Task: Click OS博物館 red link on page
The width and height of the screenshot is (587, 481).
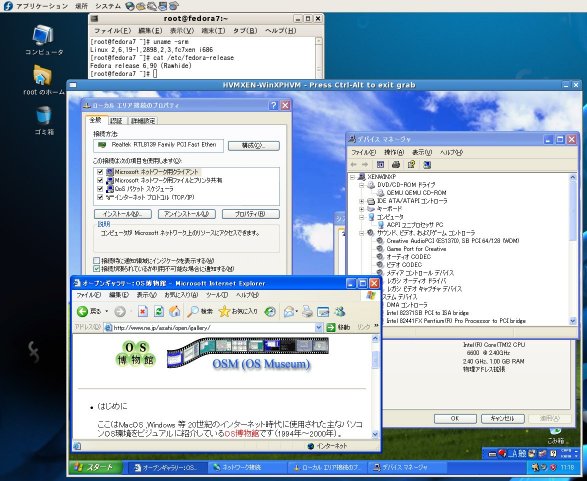Action: click(x=241, y=434)
